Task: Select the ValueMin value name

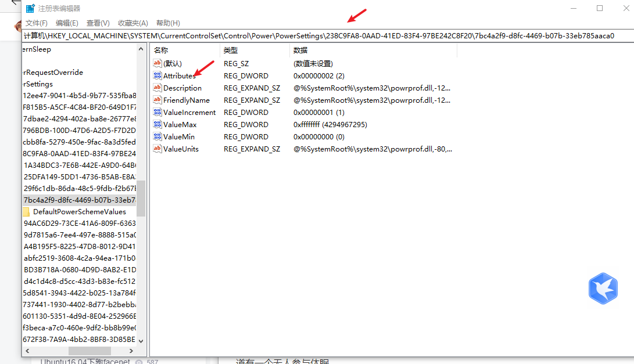Action: point(179,136)
